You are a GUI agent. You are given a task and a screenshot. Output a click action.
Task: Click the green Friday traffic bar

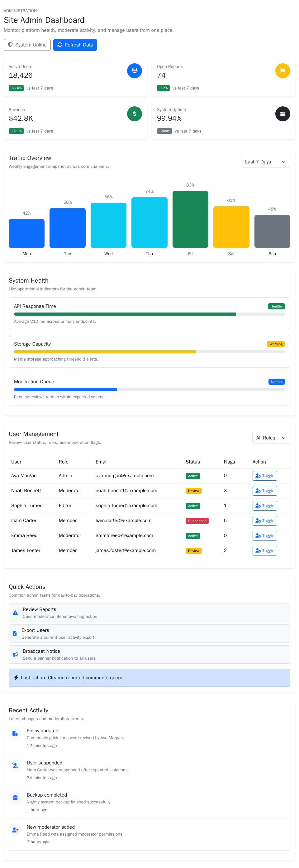coord(190,219)
